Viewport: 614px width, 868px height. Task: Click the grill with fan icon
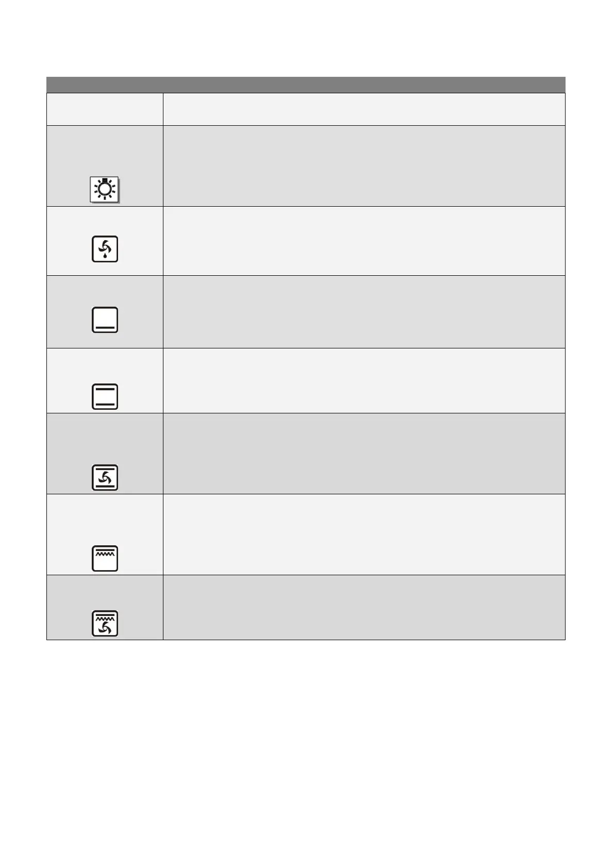click(105, 623)
